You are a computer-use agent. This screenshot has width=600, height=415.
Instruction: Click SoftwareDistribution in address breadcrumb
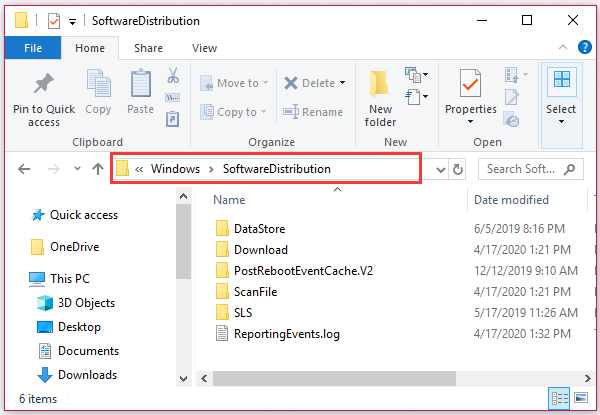click(277, 169)
